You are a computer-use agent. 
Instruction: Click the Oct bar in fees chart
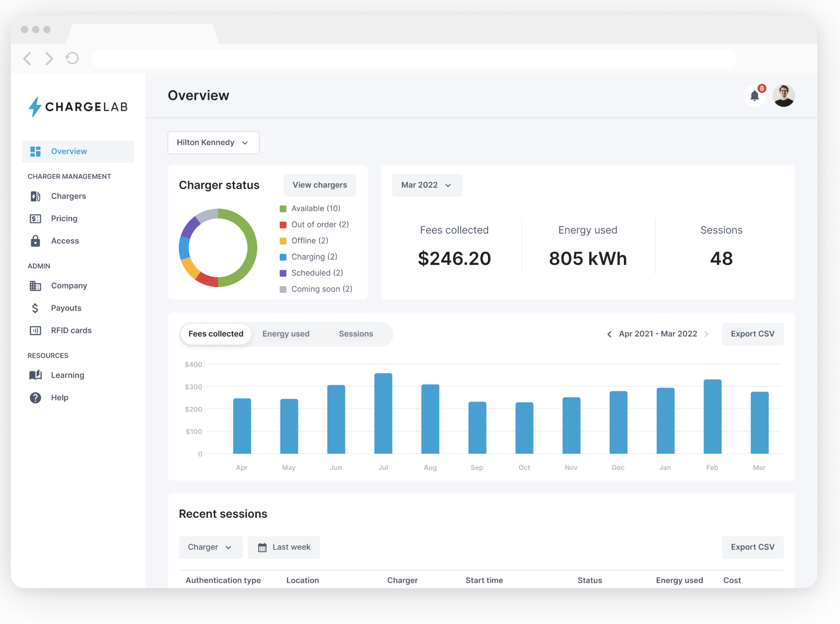click(x=524, y=428)
